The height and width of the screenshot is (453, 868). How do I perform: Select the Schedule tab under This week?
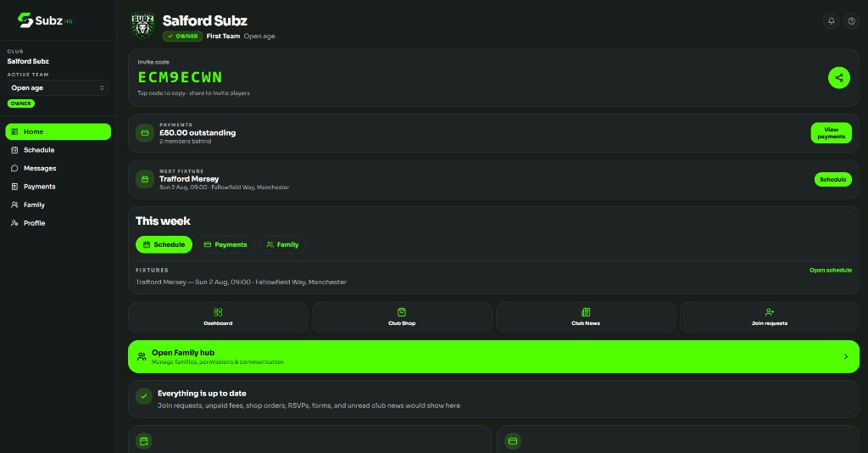(x=164, y=244)
